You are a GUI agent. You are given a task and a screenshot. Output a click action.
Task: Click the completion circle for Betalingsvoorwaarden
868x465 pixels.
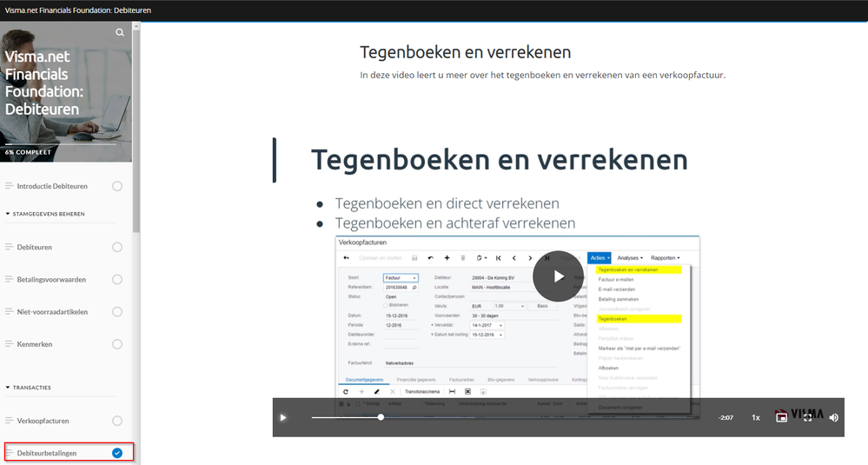pos(117,280)
